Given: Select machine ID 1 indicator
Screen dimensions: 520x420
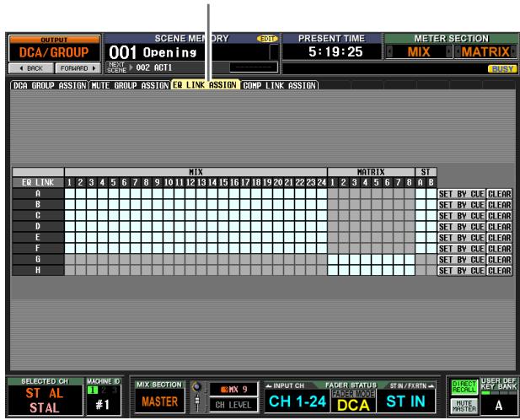Looking at the screenshot, I should (93, 390).
